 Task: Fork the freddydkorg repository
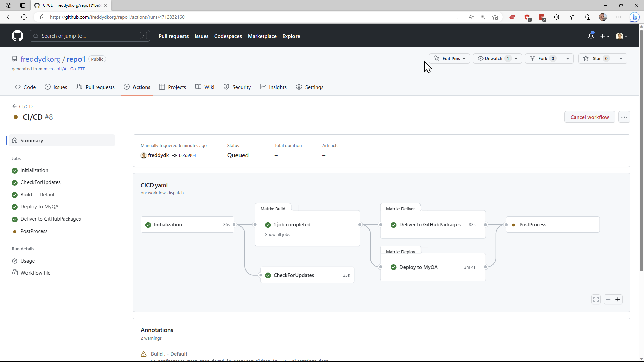542,58
